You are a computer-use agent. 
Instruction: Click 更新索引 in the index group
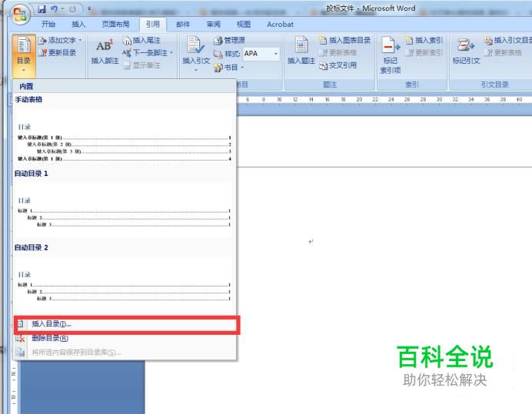424,52
